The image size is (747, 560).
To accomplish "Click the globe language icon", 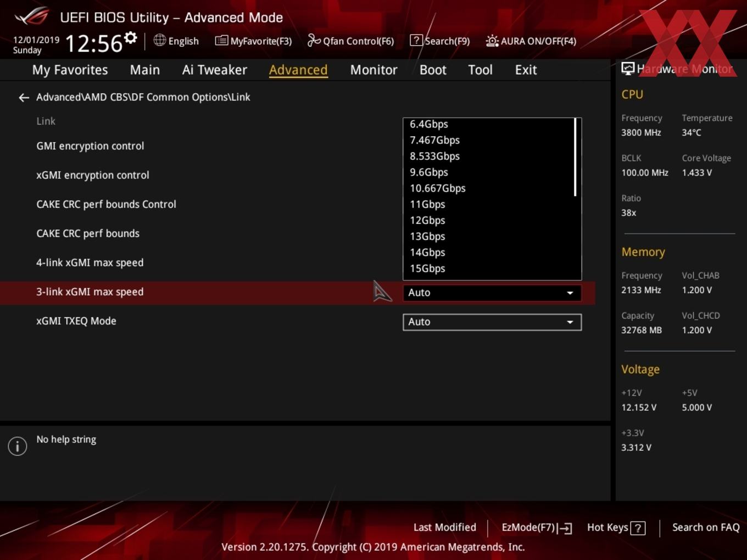I will coord(159,40).
